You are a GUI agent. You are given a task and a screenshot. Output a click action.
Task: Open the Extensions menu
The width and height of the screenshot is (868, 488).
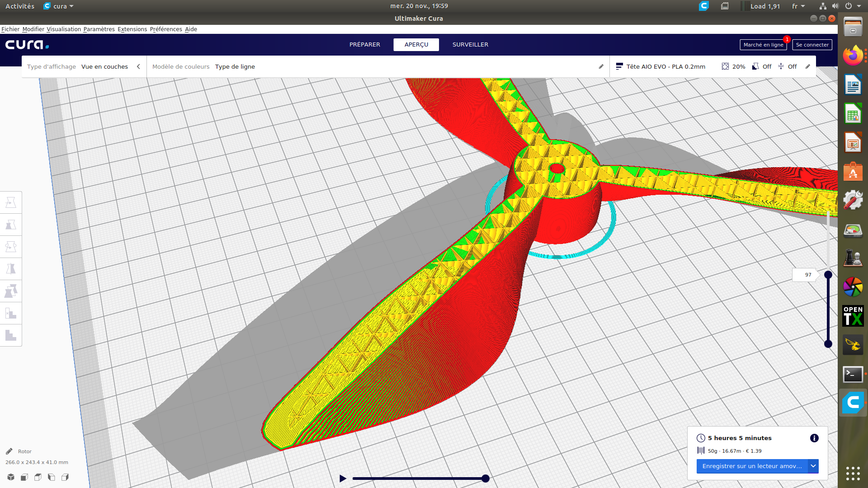tap(132, 29)
